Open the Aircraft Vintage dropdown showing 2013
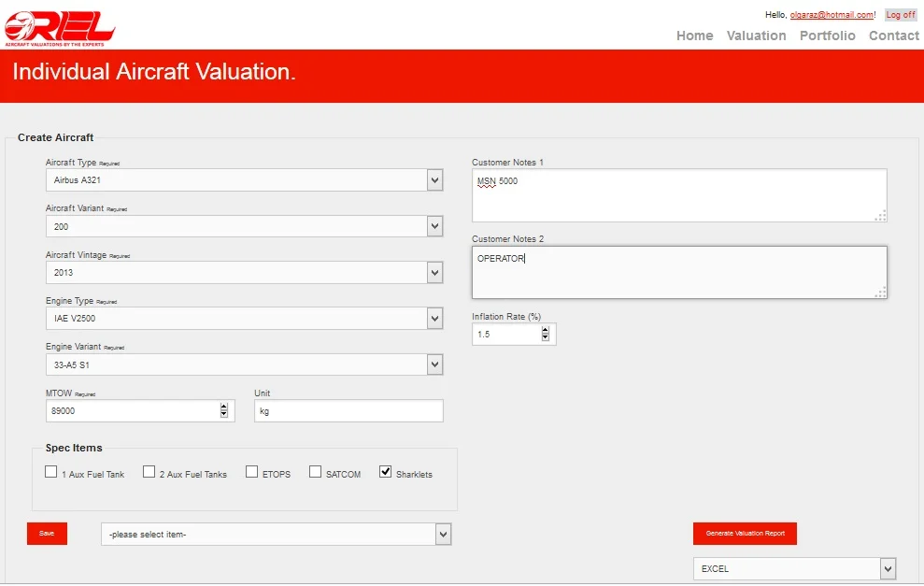Viewport: 924px width, 586px height. [x=244, y=272]
